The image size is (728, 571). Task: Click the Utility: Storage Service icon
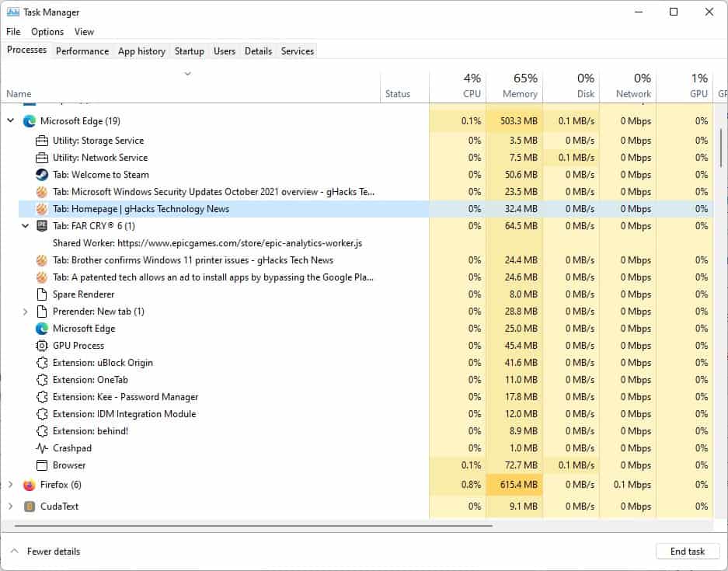tap(43, 141)
